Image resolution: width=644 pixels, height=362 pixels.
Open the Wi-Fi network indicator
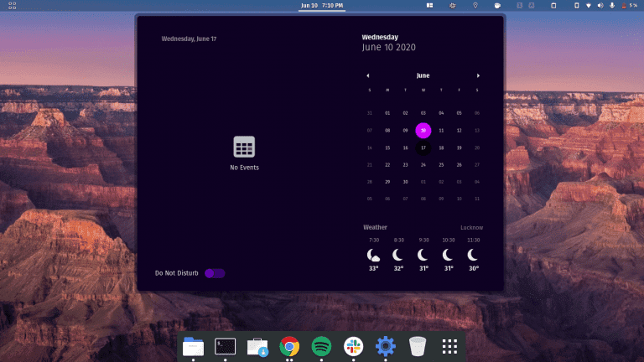(x=589, y=5)
